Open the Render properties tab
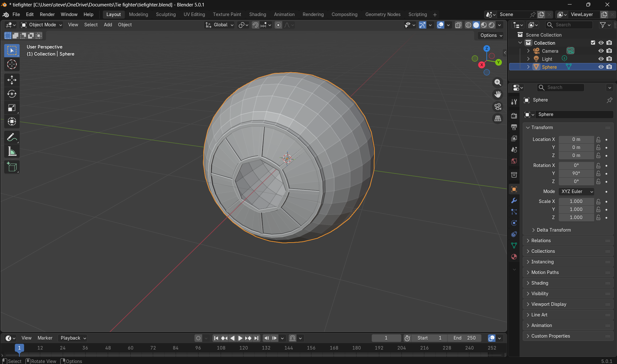 [x=514, y=116]
